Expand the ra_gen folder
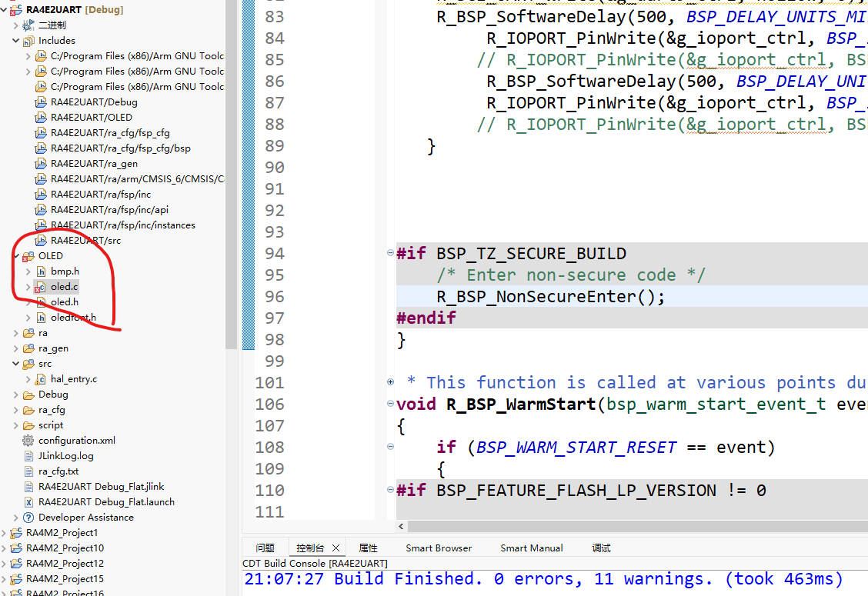This screenshot has height=596, width=868. point(15,348)
